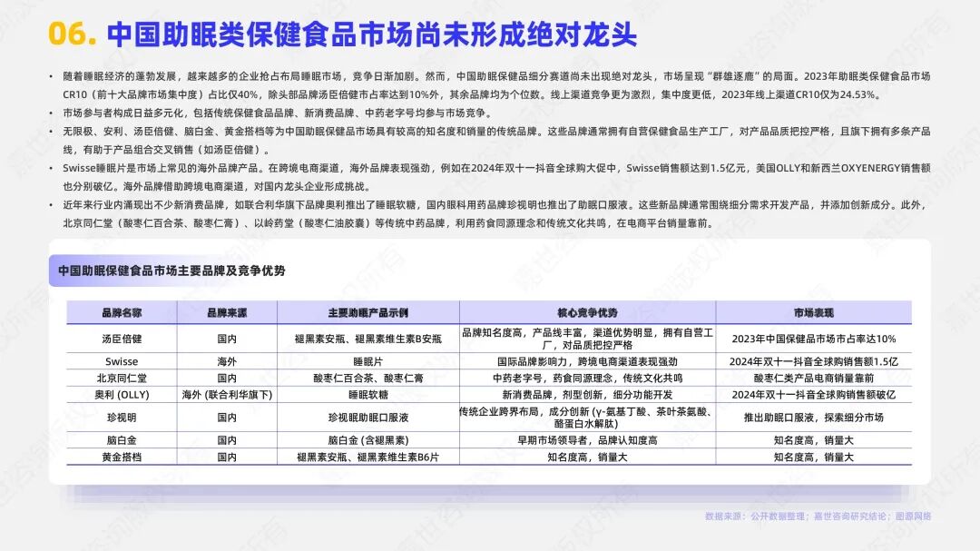The image size is (980, 551).
Task: Select "国内" source in the 汤臣倍健 row
Action: (227, 339)
